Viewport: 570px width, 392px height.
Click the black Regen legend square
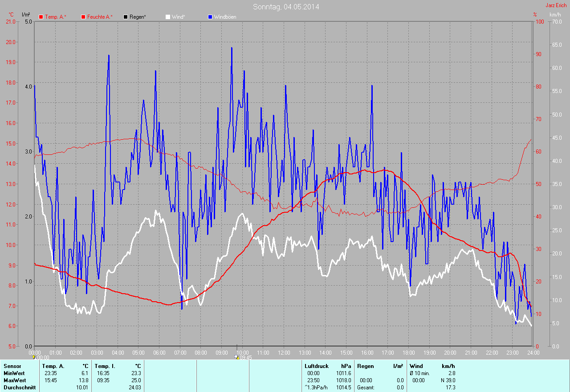tap(126, 17)
